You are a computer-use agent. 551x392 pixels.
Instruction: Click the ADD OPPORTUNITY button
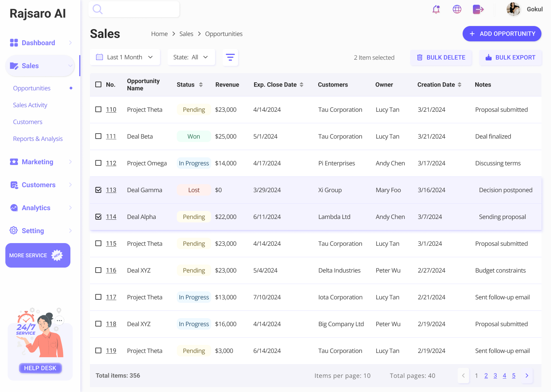pyautogui.click(x=502, y=34)
